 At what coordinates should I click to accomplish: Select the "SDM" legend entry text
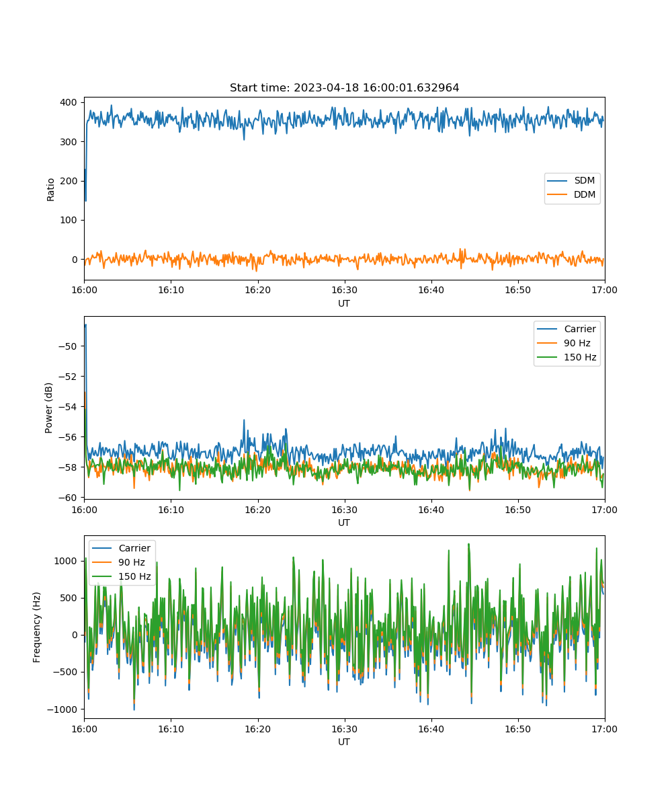tap(585, 181)
